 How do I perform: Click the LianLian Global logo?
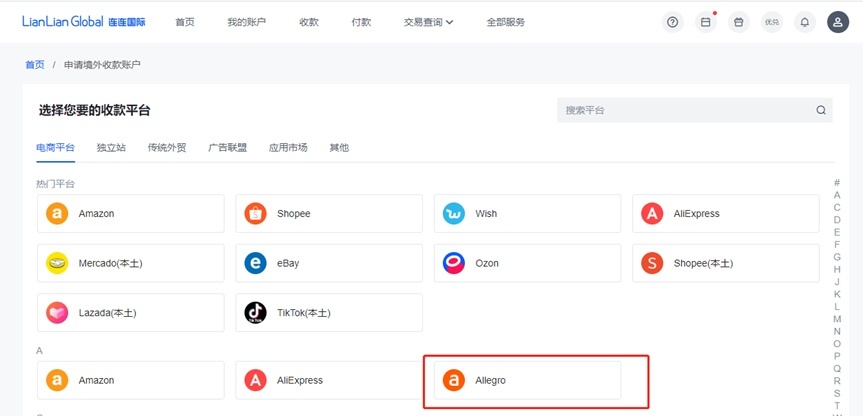(x=84, y=22)
